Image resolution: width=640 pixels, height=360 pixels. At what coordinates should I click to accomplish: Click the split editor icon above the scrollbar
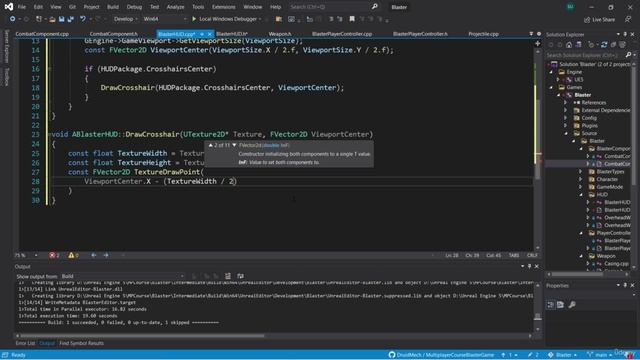(x=538, y=43)
